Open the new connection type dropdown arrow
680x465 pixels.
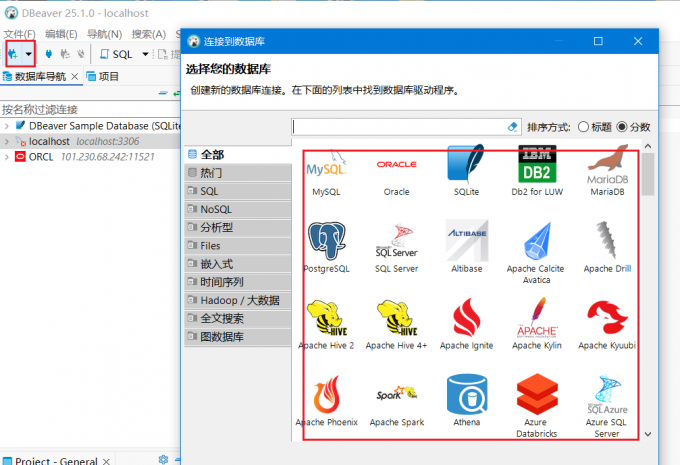(x=28, y=54)
